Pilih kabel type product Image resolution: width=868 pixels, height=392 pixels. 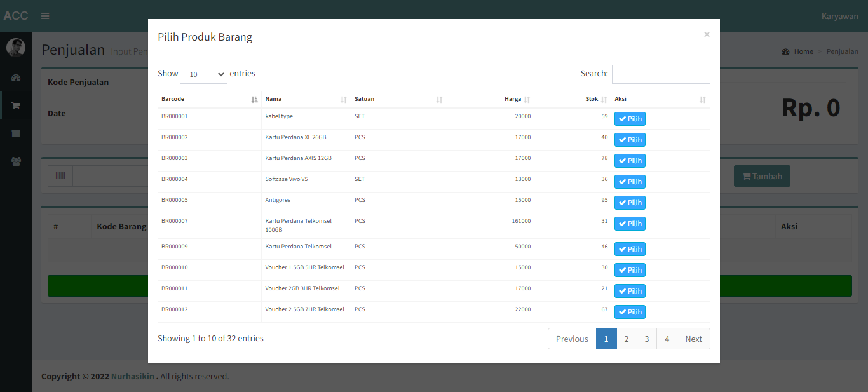(630, 119)
